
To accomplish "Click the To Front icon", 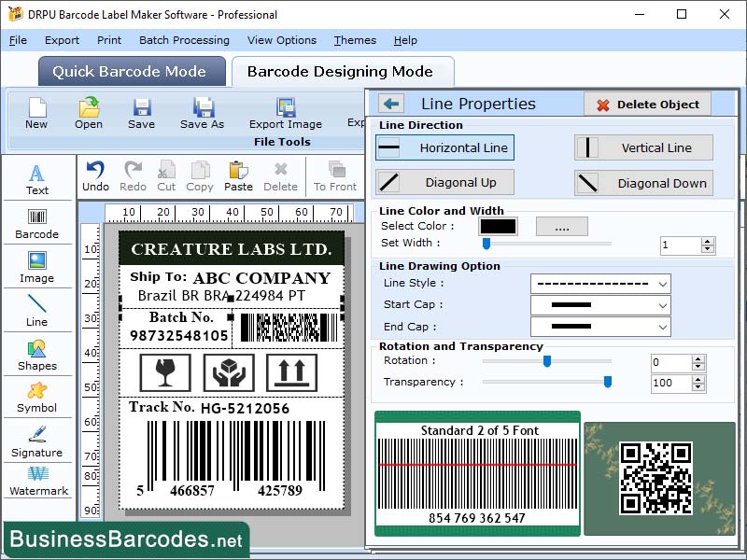I will (334, 175).
